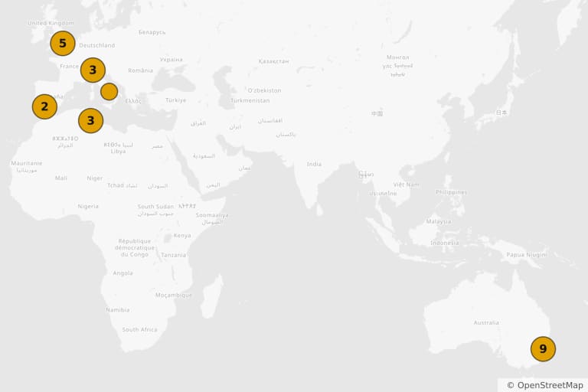Click the Namibia map label
Screen dimensions: 588x392
(118, 310)
